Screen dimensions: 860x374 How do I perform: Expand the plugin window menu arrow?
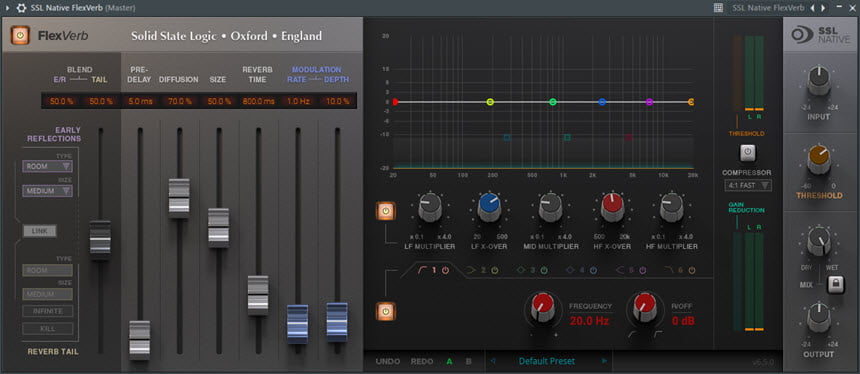click(7, 8)
